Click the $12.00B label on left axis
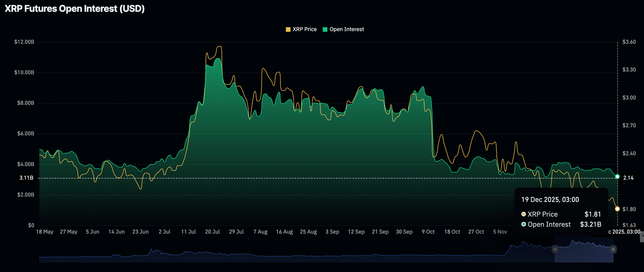Screen dimensions: 644x272 [24, 42]
